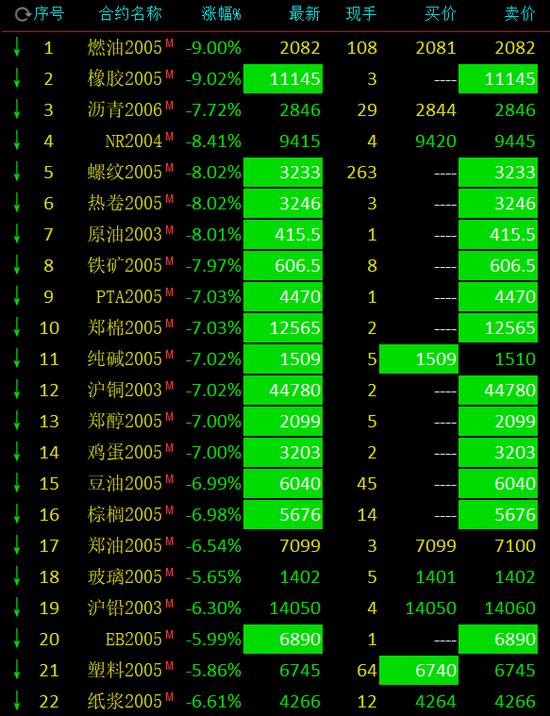This screenshot has width=550, height=716.
Task: Click the down arrow icon on row 12
Action: pyautogui.click(x=17, y=390)
